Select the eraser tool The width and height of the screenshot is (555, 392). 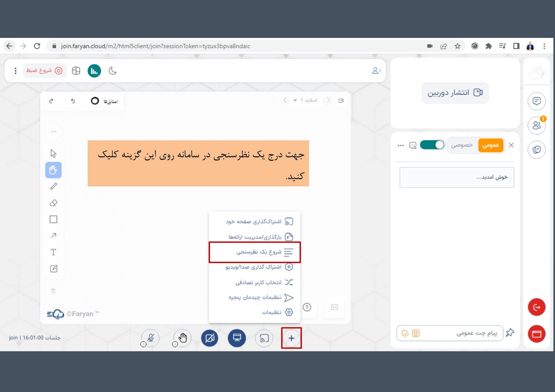coord(53,203)
